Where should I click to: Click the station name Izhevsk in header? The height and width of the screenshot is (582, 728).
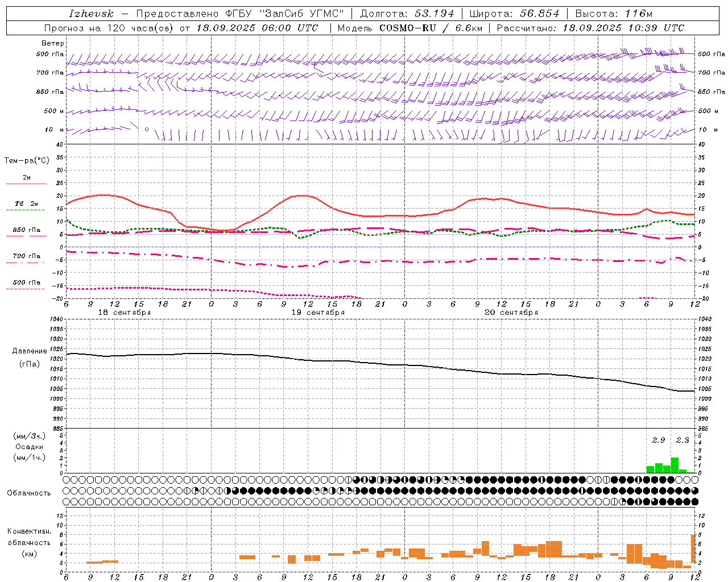pyautogui.click(x=92, y=14)
